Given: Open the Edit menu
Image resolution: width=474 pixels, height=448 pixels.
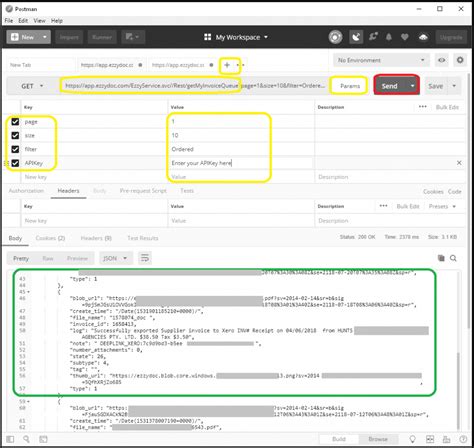Looking at the screenshot, I should [23, 21].
